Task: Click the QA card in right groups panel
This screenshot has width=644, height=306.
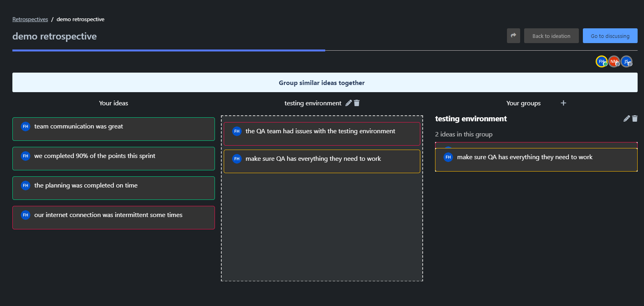Action: pos(536,160)
